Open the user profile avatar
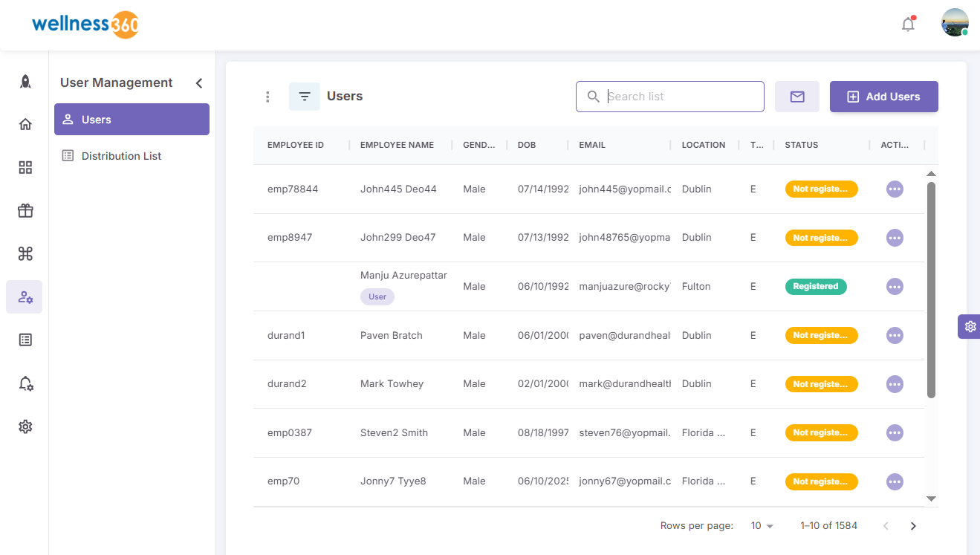The width and height of the screenshot is (980, 555). point(954,23)
